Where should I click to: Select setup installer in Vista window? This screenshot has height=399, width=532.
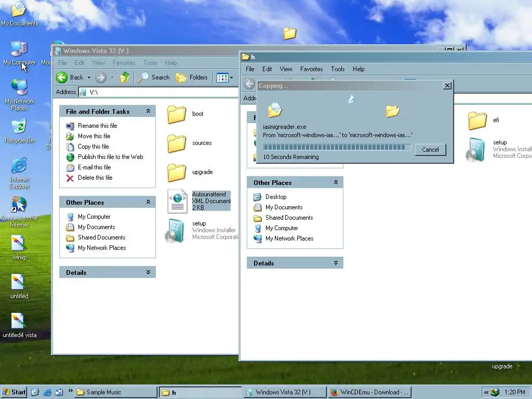pos(176,231)
